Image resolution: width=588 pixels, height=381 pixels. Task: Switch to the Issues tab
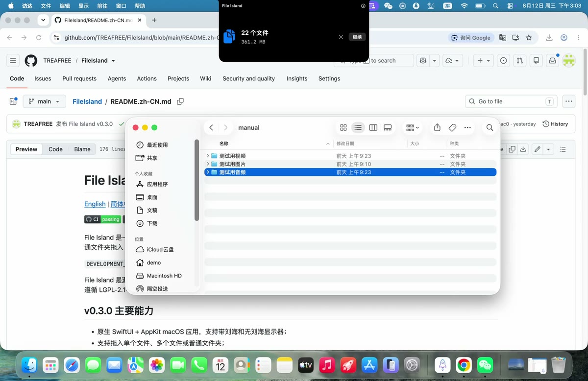(43, 78)
